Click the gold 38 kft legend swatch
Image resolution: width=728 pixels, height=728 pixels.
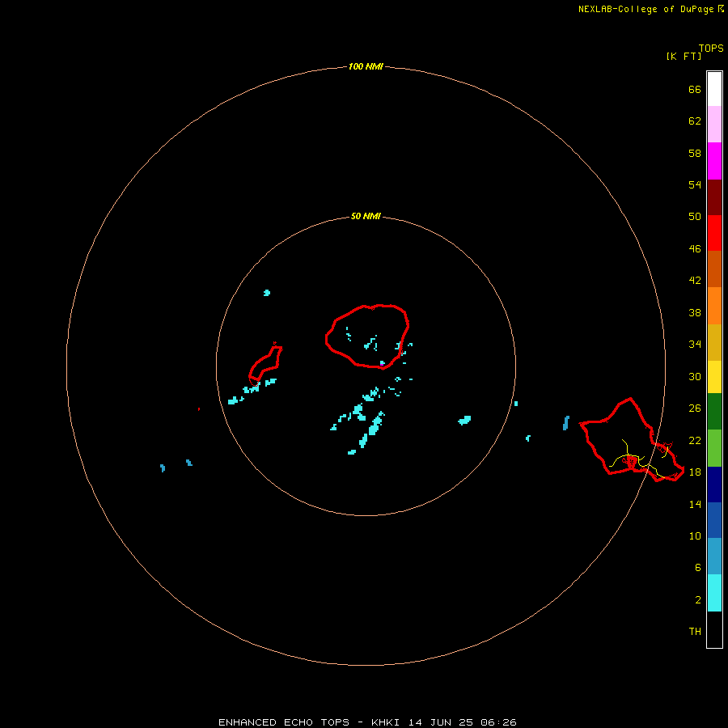[714, 342]
